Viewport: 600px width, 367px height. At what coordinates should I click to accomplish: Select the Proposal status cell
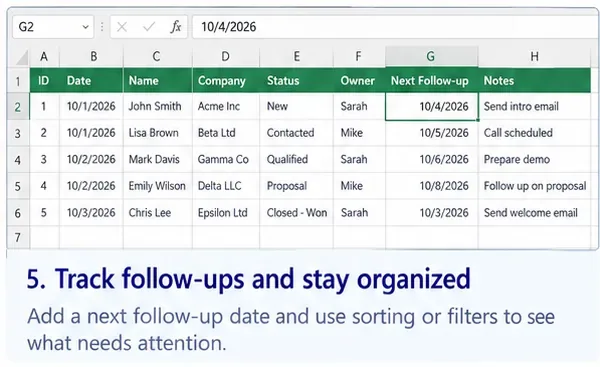tap(297, 186)
